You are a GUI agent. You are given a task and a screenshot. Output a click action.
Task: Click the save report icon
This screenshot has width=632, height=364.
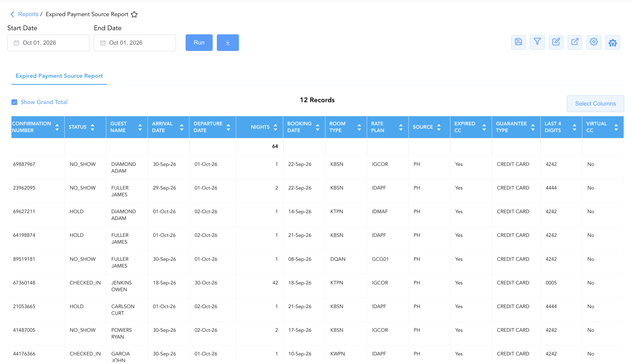[x=518, y=42]
